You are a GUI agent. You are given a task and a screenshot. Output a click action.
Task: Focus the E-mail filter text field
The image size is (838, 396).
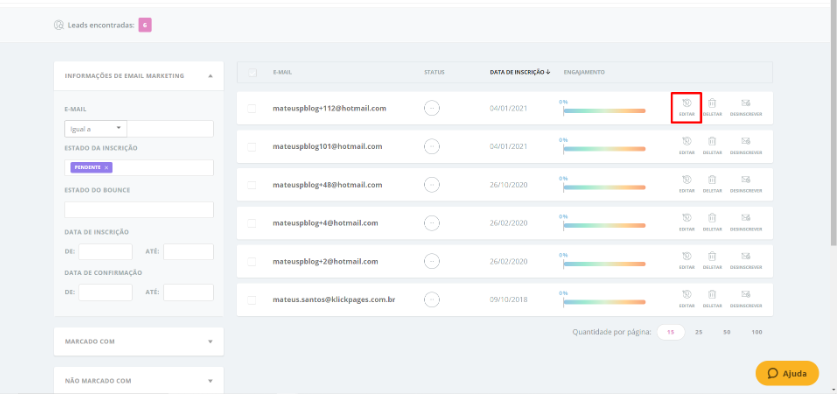tap(170, 129)
